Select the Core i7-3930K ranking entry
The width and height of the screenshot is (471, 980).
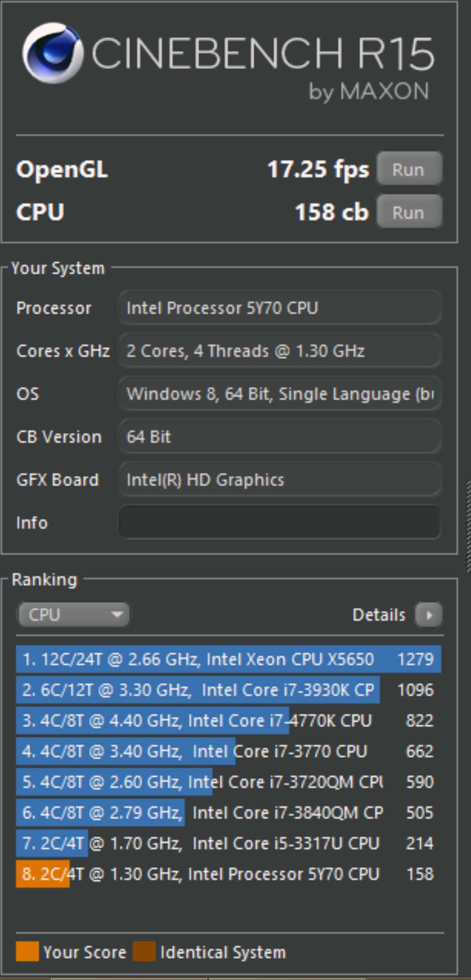[228, 690]
